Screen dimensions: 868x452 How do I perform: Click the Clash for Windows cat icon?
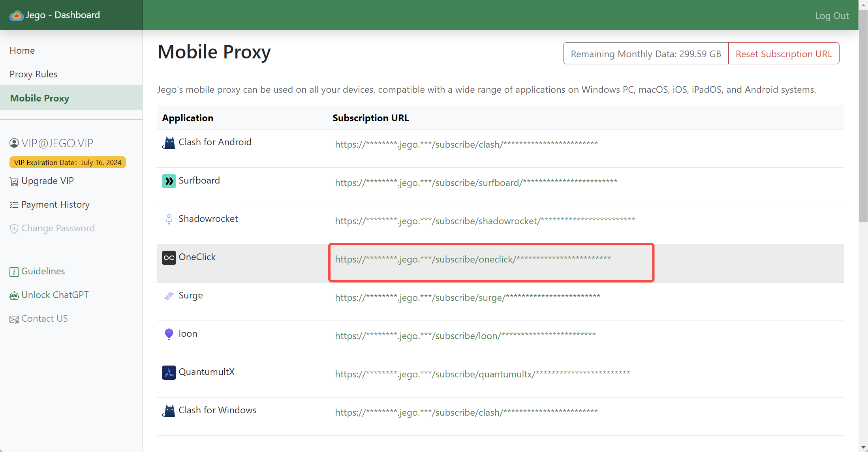pos(169,411)
